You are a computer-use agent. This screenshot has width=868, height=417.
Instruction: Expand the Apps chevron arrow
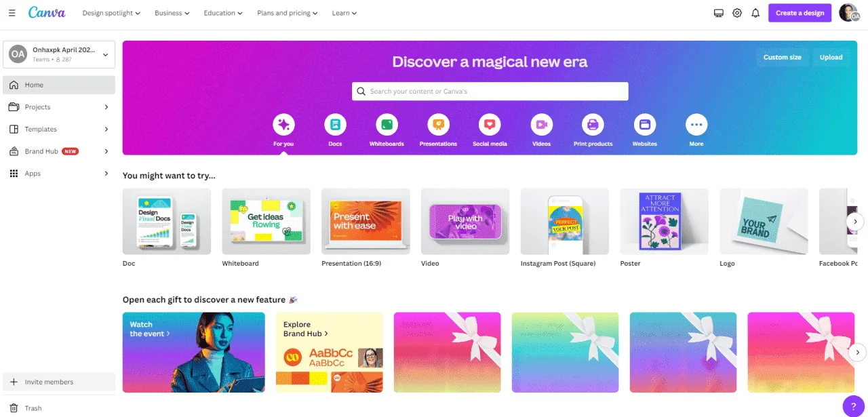point(106,174)
